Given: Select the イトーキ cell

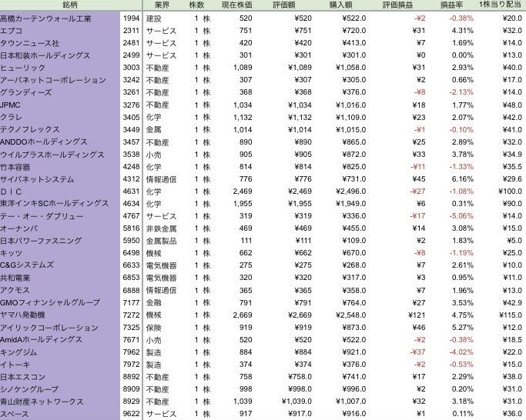Looking at the screenshot, I should pos(15,365).
